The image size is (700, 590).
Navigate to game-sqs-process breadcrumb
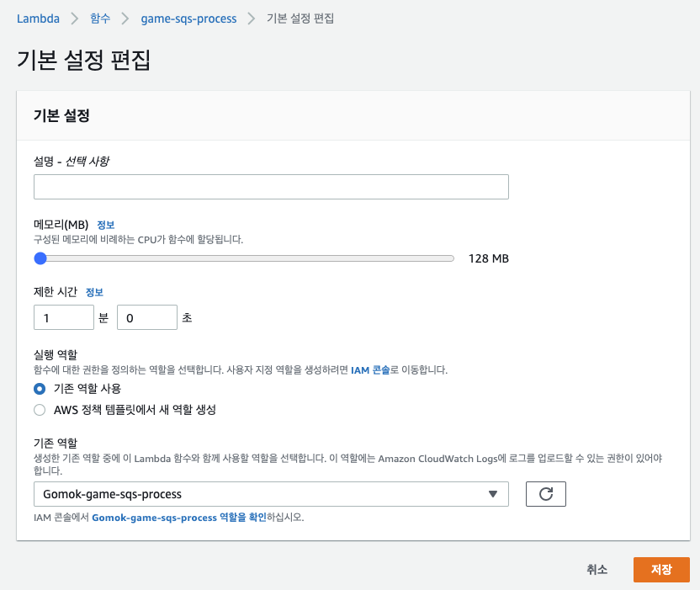tap(188, 19)
